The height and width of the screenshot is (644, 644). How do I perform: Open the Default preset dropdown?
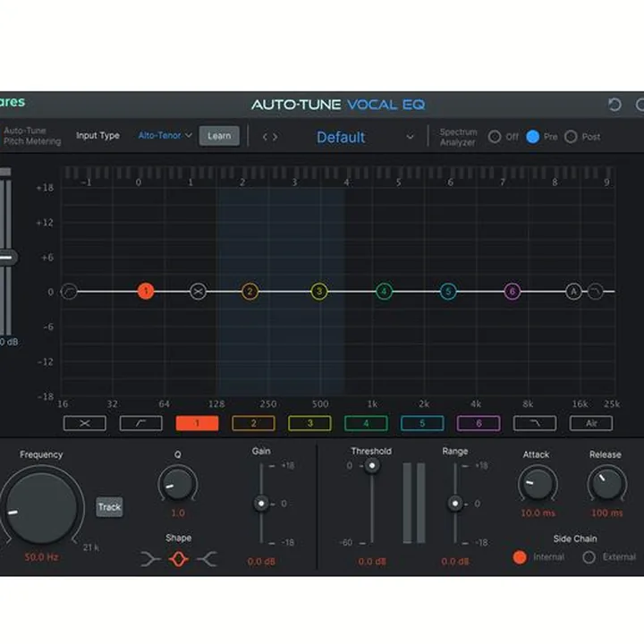(363, 137)
